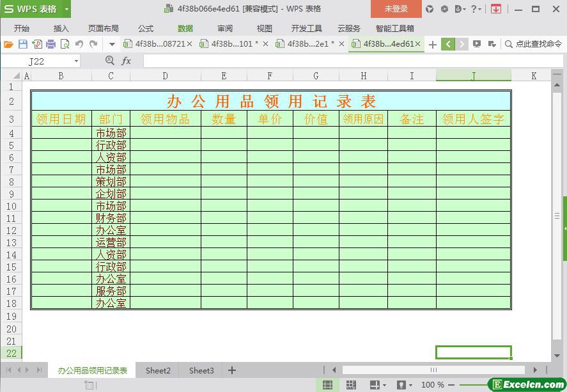The image size is (567, 392).
Task: Switch to the Sheet2 worksheet tab
Action: (158, 370)
